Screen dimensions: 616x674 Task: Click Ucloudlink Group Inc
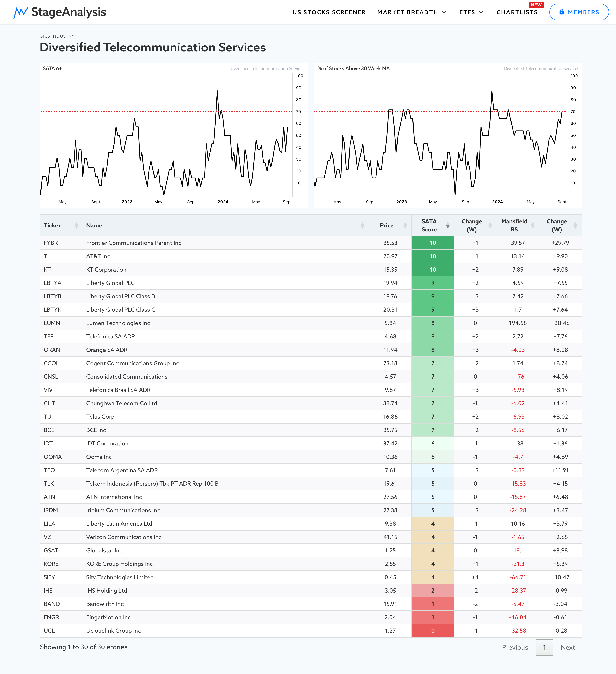coord(114,631)
